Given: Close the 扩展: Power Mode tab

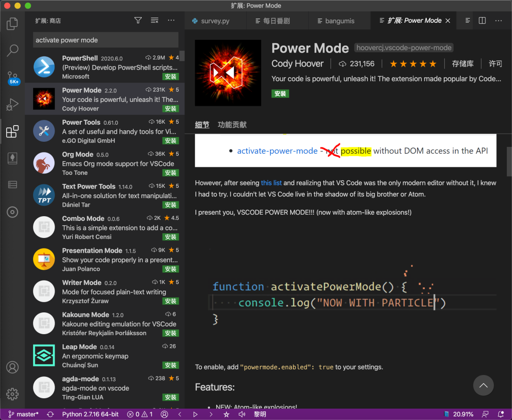Looking at the screenshot, I should click(x=448, y=20).
